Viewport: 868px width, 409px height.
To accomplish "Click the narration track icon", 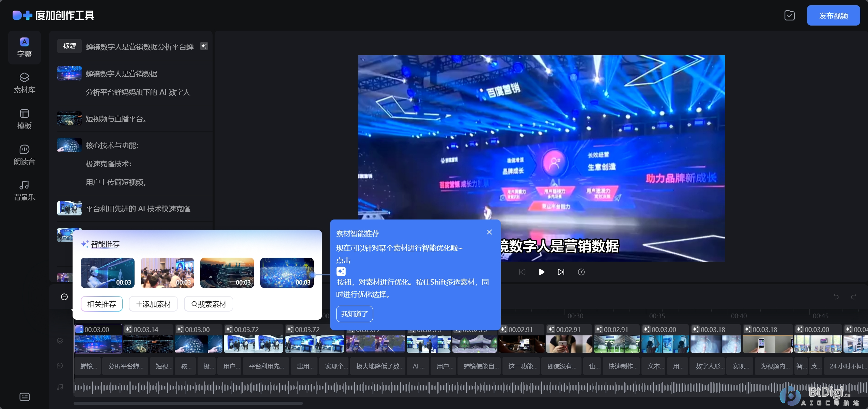I will pyautogui.click(x=60, y=366).
